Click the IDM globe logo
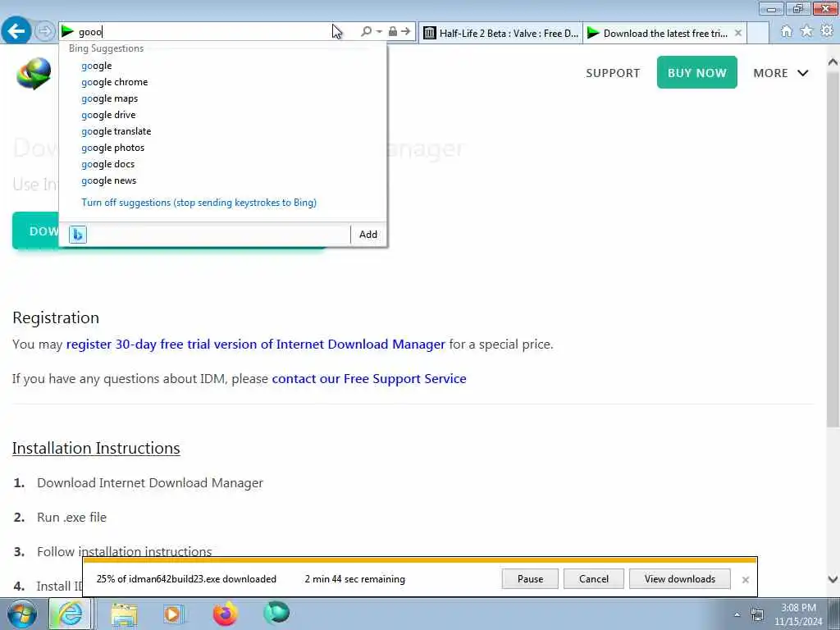 [x=34, y=73]
